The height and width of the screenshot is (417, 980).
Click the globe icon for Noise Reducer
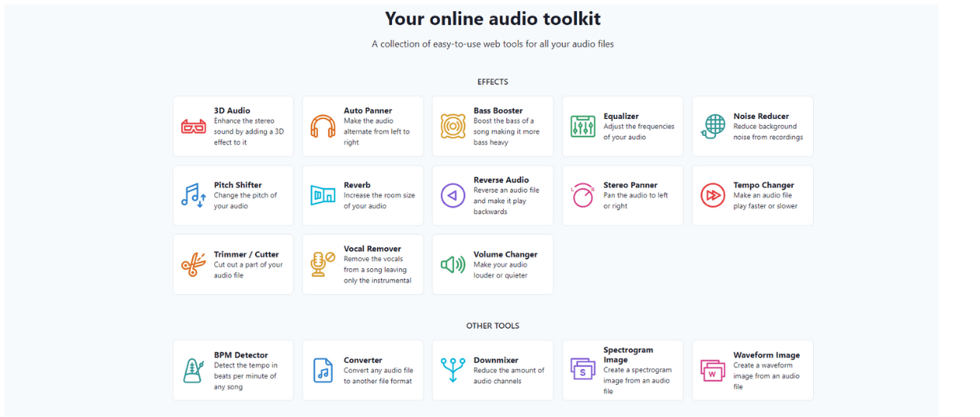tap(712, 127)
